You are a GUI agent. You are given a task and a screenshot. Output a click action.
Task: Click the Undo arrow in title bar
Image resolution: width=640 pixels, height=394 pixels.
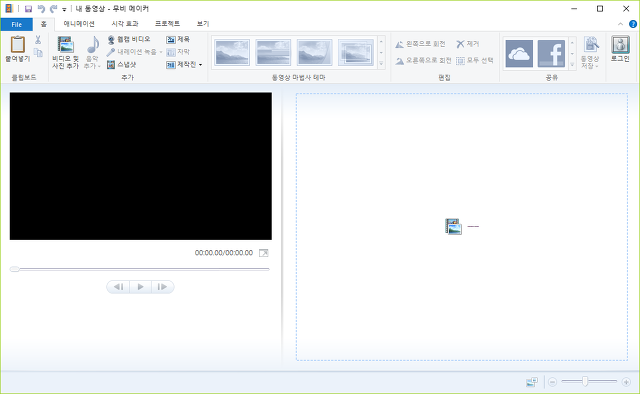41,9
